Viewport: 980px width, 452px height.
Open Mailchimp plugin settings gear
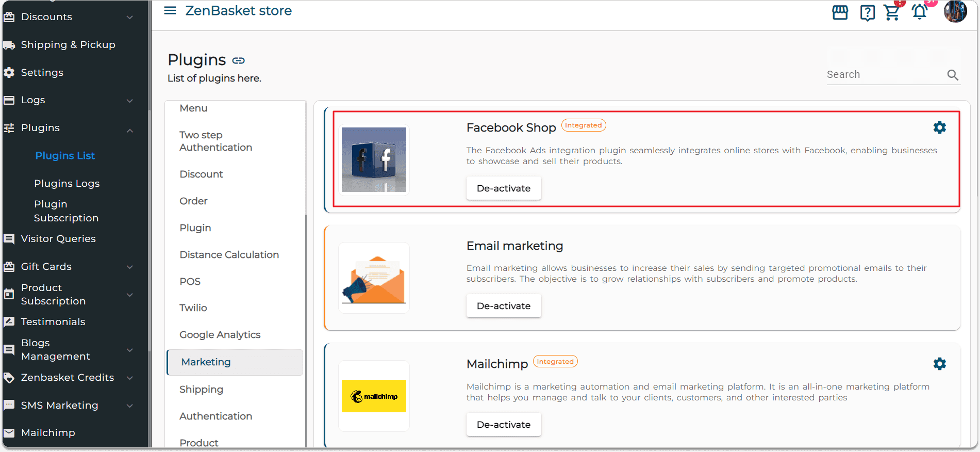(939, 364)
